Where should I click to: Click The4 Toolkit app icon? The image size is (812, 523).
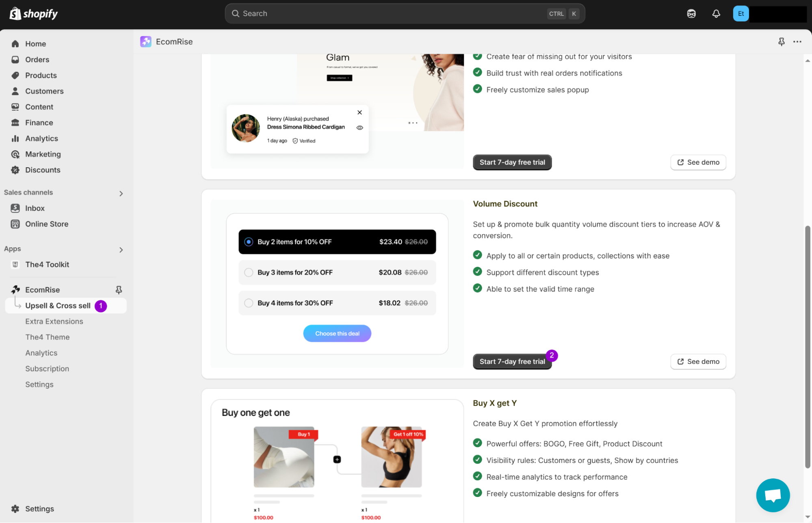(15, 265)
